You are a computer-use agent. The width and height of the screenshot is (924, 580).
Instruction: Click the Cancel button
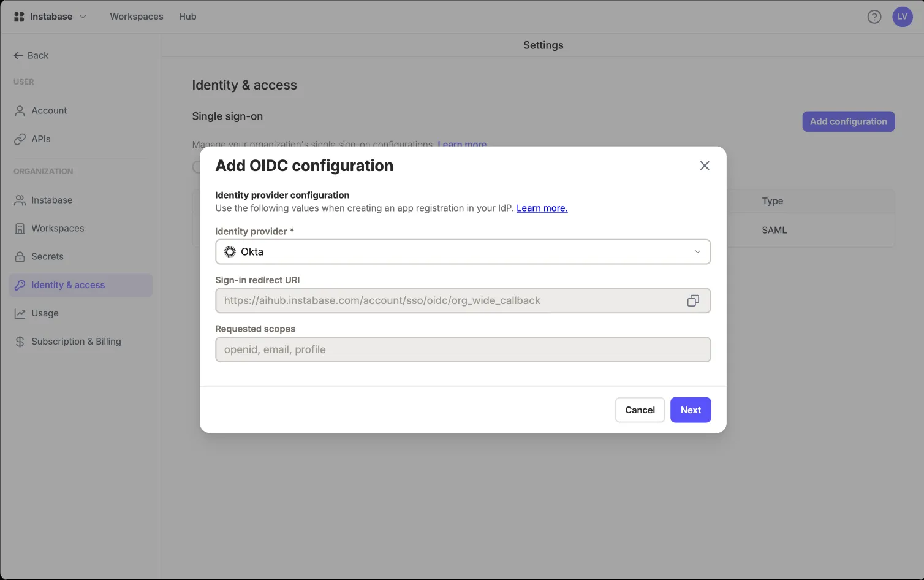640,410
